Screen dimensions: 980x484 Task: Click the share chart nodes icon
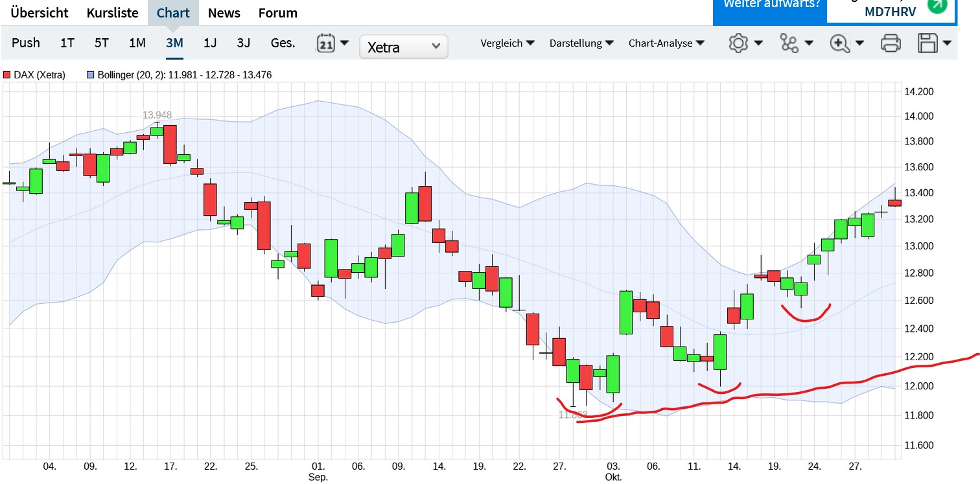(789, 43)
